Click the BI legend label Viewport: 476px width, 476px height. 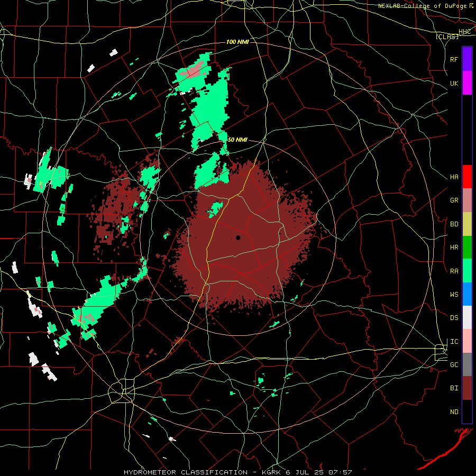[454, 388]
